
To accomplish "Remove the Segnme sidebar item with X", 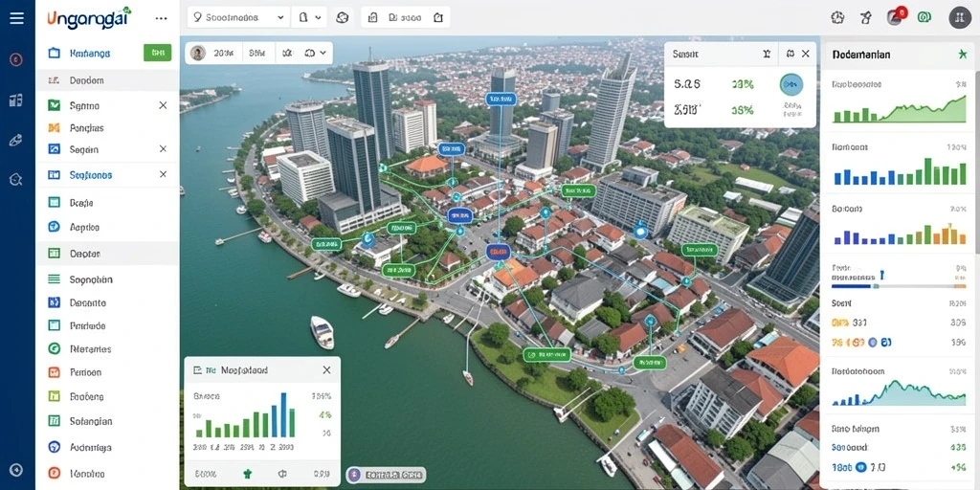I will click(x=163, y=105).
